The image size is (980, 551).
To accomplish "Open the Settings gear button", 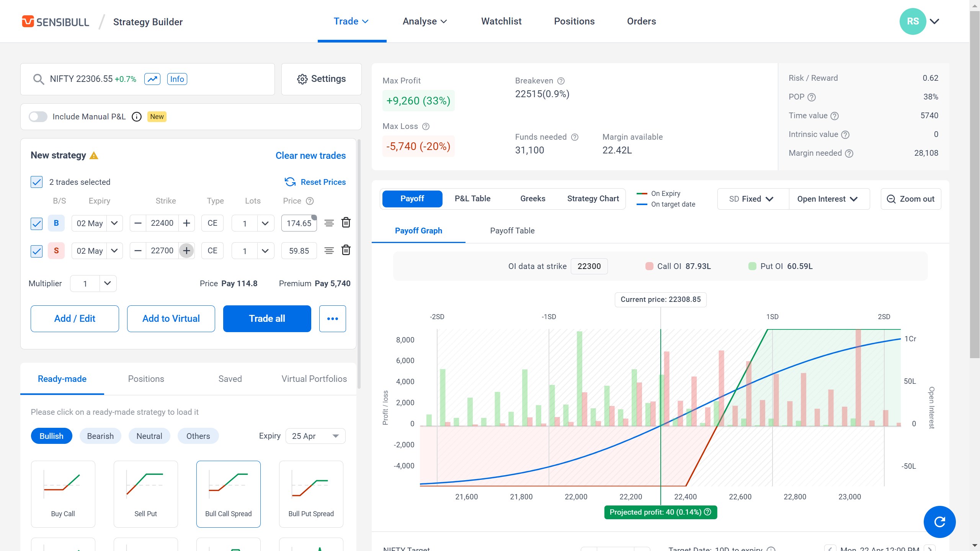I will click(x=322, y=79).
